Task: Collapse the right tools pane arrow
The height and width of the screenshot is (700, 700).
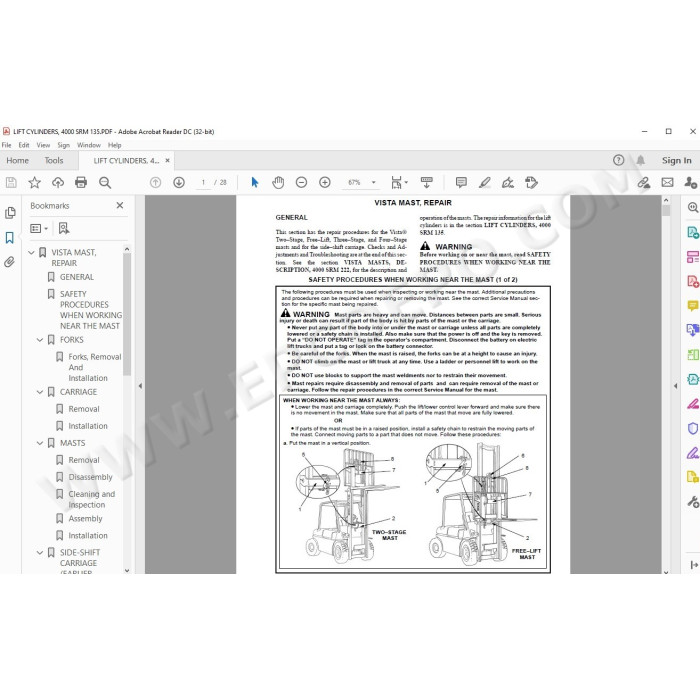Action: 675,386
